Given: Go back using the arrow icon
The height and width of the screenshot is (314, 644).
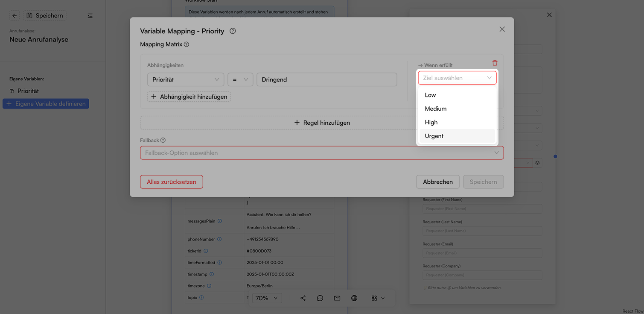Looking at the screenshot, I should click(x=15, y=16).
